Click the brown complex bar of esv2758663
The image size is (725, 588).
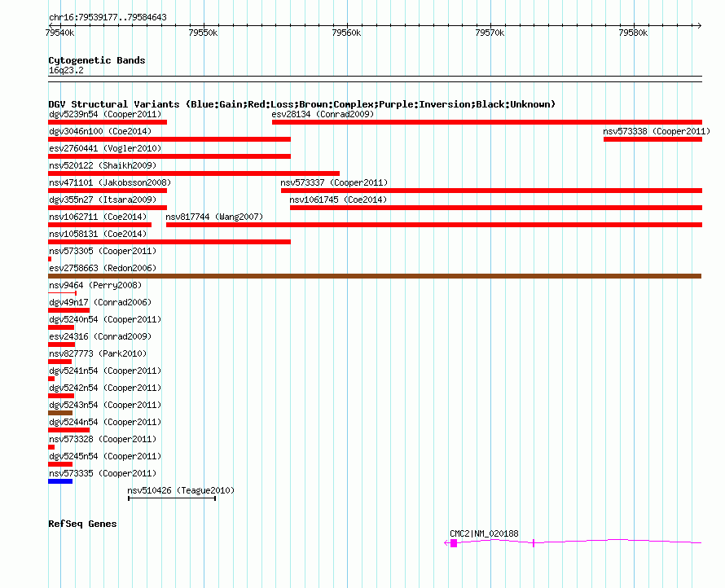pyautogui.click(x=375, y=276)
